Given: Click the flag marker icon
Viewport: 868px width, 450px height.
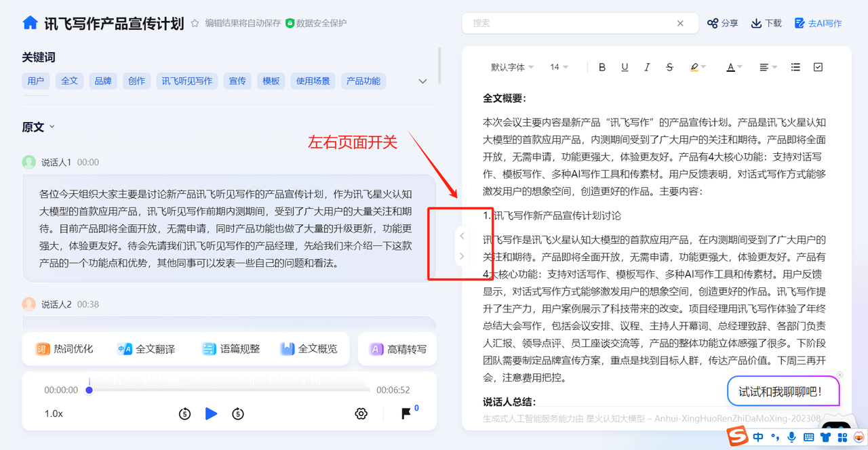Looking at the screenshot, I should tap(406, 413).
